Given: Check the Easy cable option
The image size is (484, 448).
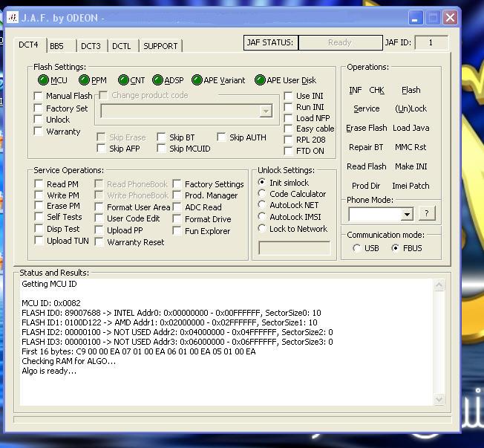Looking at the screenshot, I should click(x=288, y=129).
